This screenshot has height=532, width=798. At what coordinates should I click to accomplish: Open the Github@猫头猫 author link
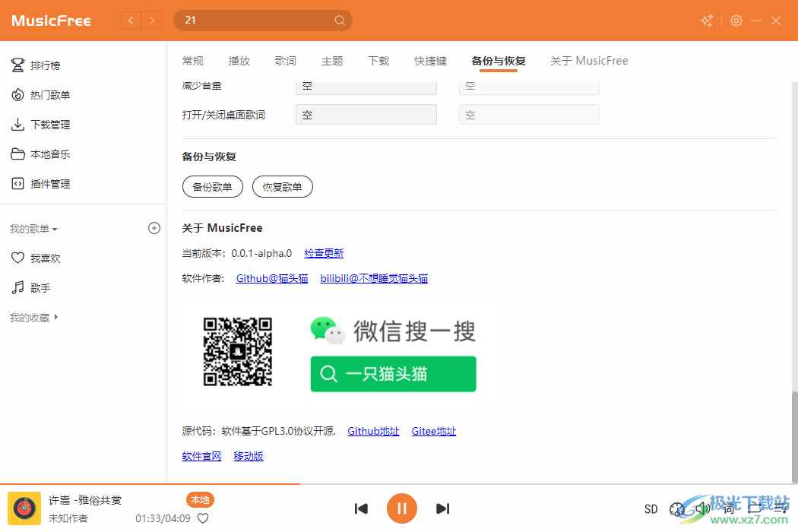click(272, 278)
